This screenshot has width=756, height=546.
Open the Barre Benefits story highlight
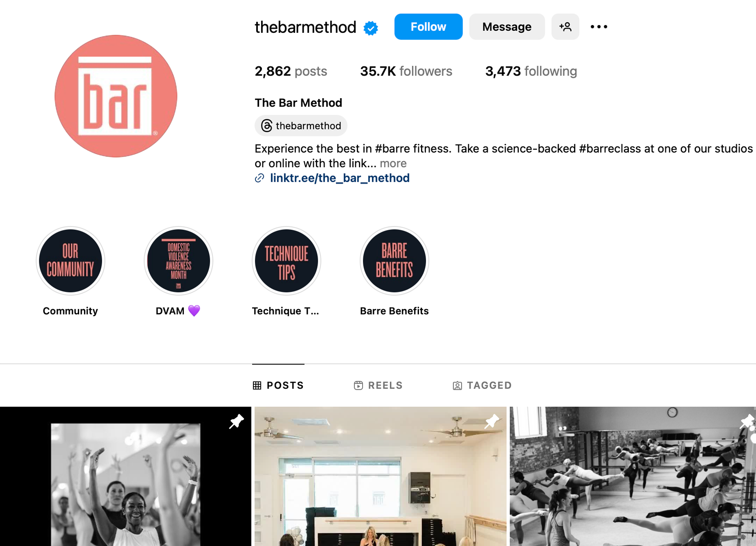(x=394, y=261)
